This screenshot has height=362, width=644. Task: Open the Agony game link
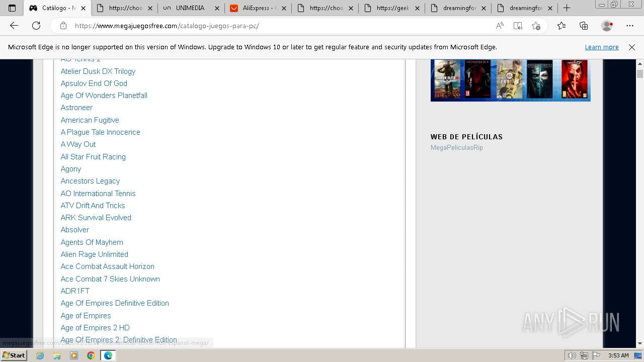(71, 169)
